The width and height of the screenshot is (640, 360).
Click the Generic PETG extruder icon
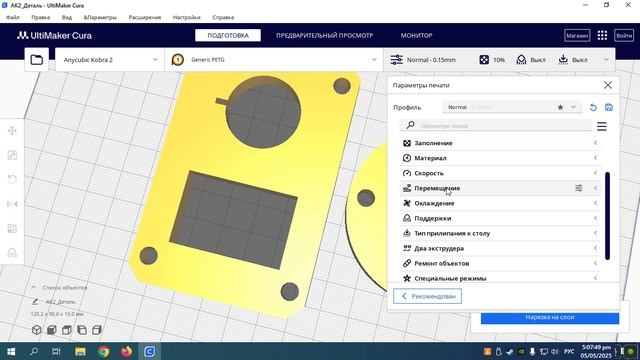[x=178, y=60]
